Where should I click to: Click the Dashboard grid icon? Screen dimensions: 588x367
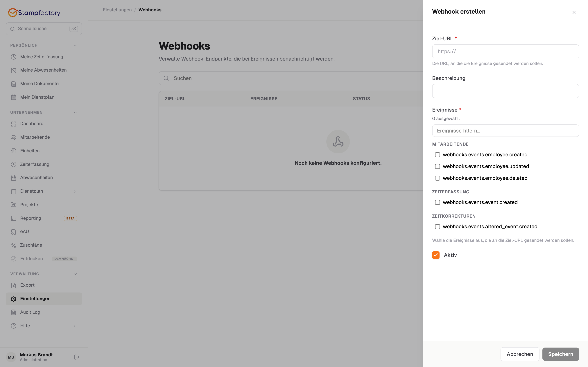pos(14,124)
